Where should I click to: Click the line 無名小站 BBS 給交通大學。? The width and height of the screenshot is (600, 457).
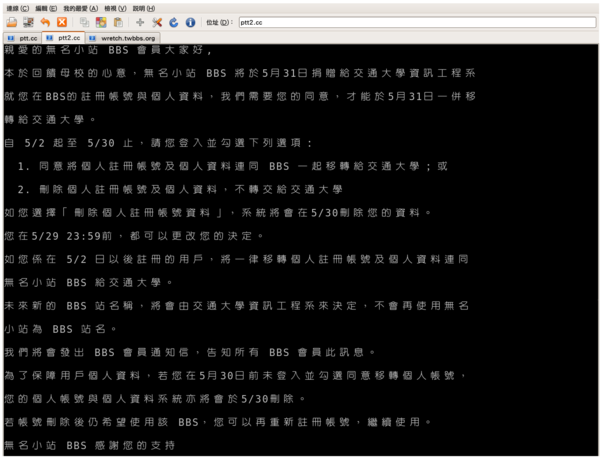(x=89, y=282)
